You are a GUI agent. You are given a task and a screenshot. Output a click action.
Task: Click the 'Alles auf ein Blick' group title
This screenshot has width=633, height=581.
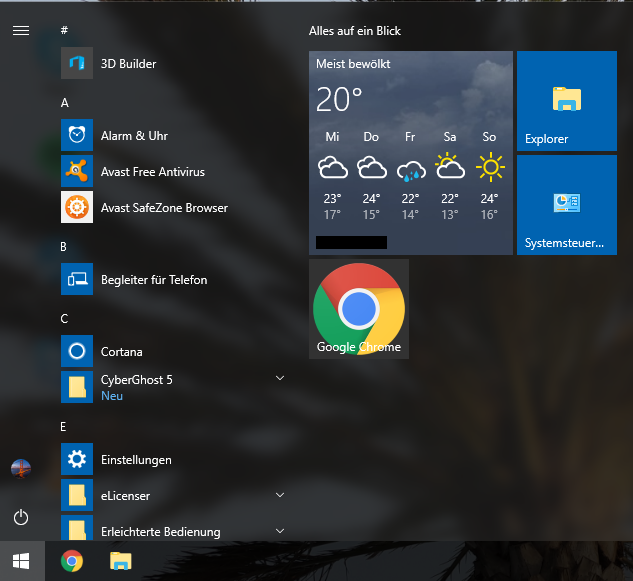[355, 31]
